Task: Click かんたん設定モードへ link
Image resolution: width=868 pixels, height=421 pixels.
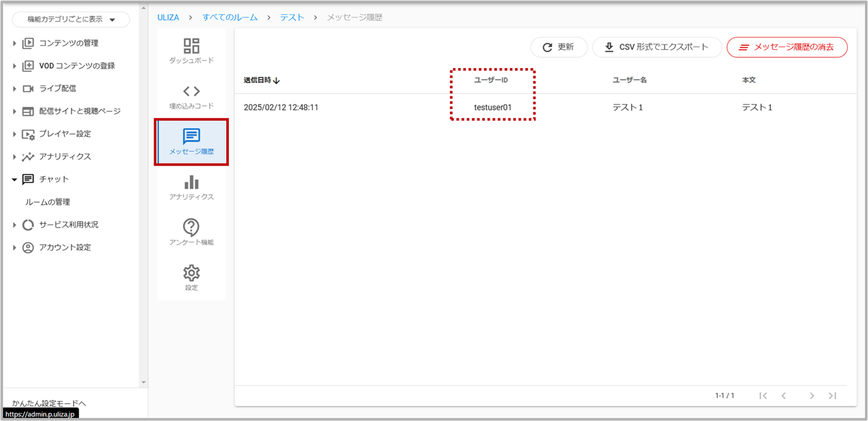Action: click(48, 403)
